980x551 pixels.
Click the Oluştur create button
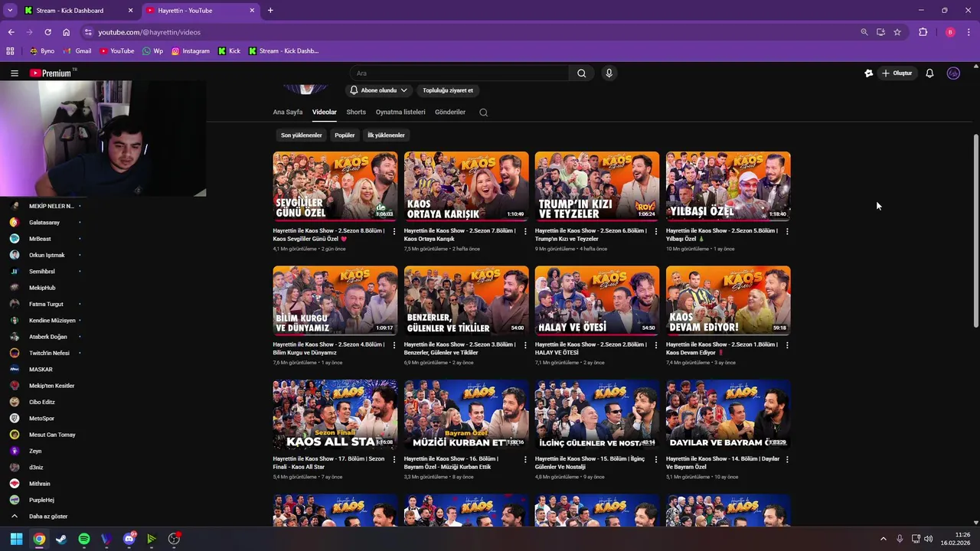click(x=897, y=73)
